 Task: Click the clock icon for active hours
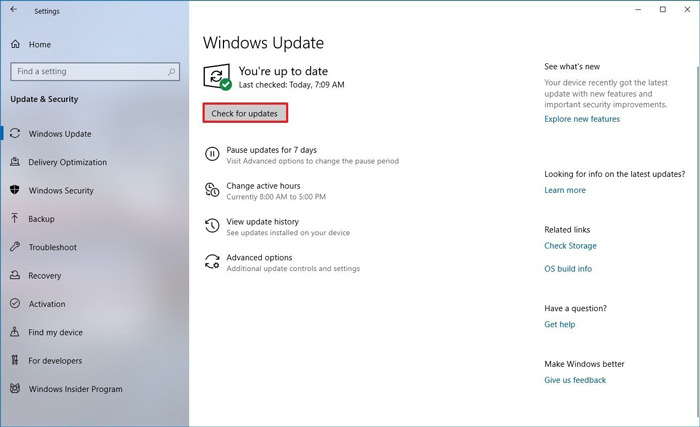pyautogui.click(x=212, y=190)
